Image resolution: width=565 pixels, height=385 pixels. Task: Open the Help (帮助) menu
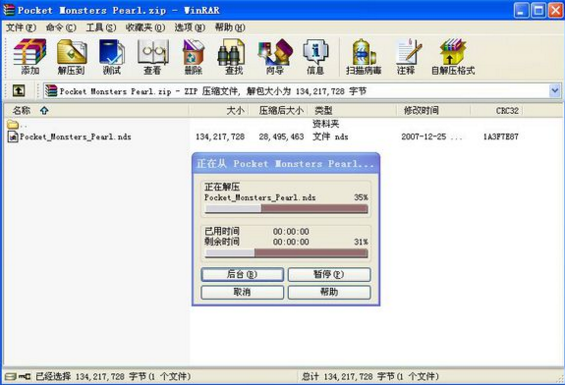coord(230,27)
